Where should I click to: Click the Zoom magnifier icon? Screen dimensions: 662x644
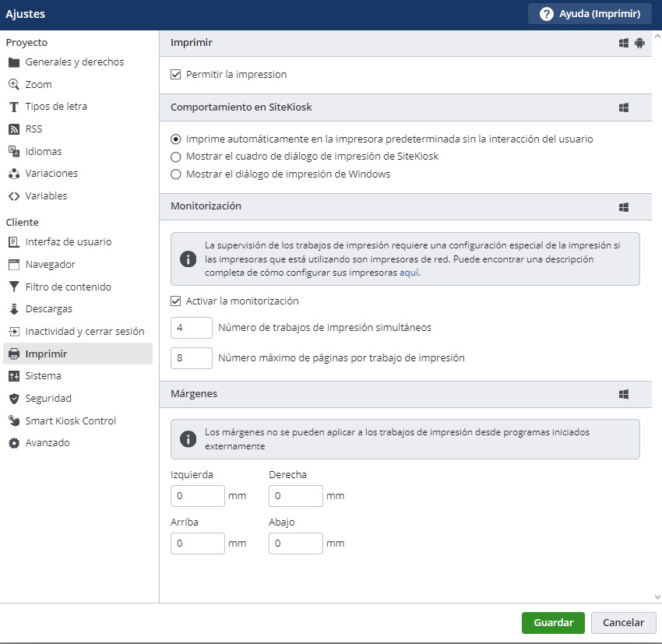click(x=13, y=84)
